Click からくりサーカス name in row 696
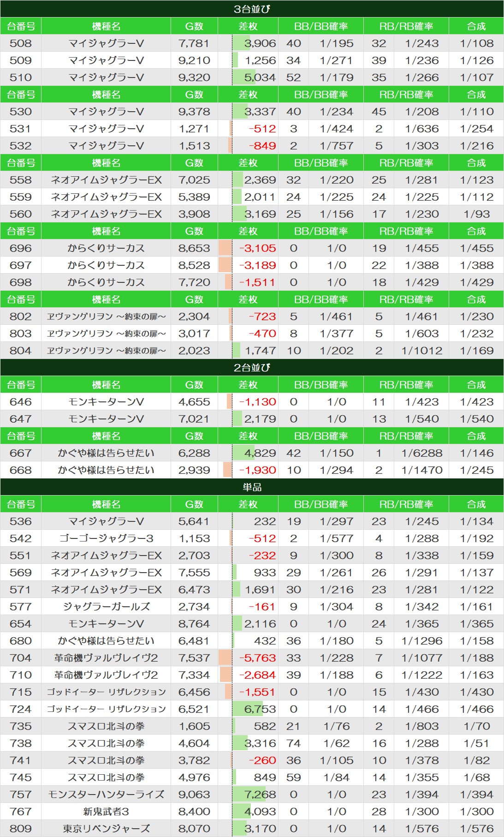 (x=106, y=248)
